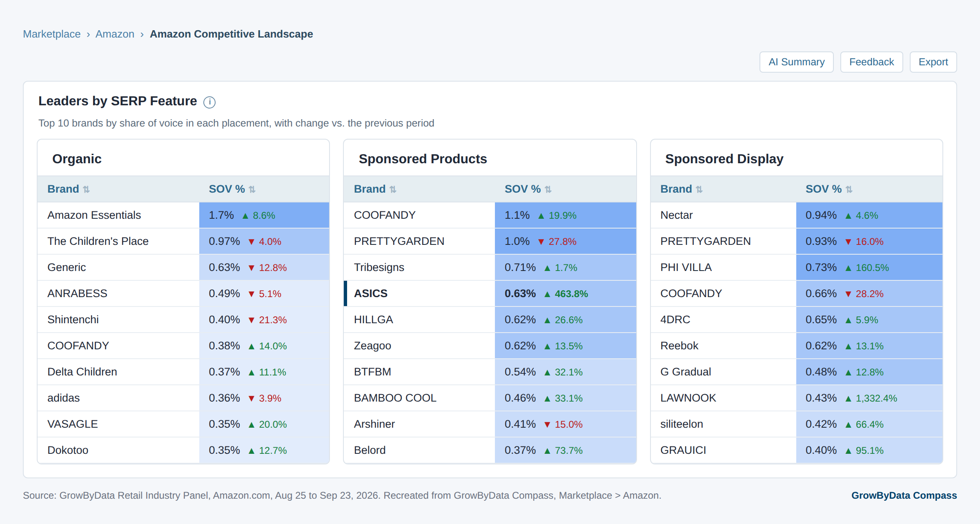The image size is (980, 524).
Task: Click COOFANDY in the Organic table
Action: [x=78, y=346]
